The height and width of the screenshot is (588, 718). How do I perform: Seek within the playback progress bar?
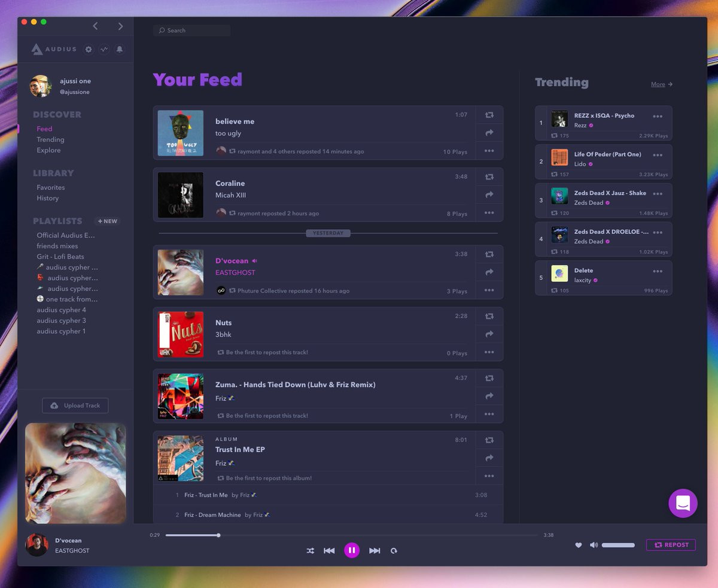pos(352,535)
